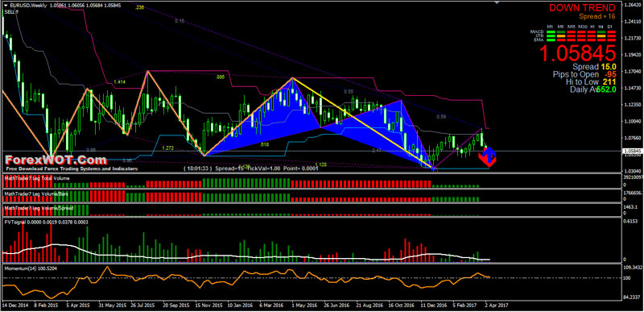
Task: Click the 2 Apr 2017 date label
Action: 497,306
